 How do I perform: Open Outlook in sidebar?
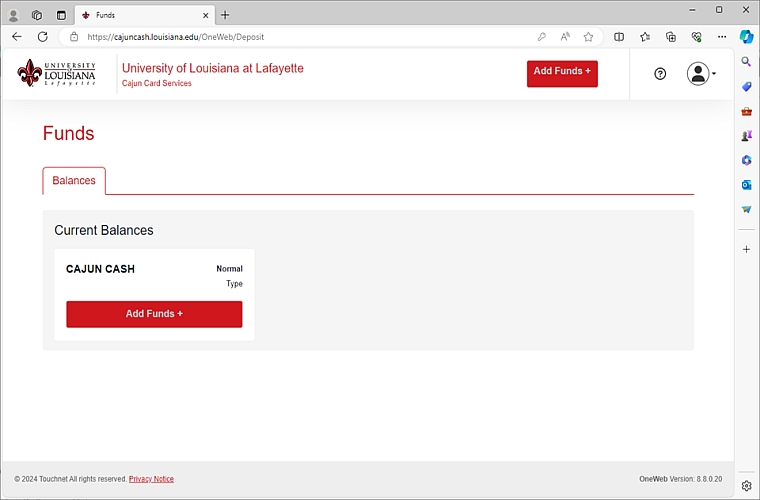pyautogui.click(x=746, y=185)
